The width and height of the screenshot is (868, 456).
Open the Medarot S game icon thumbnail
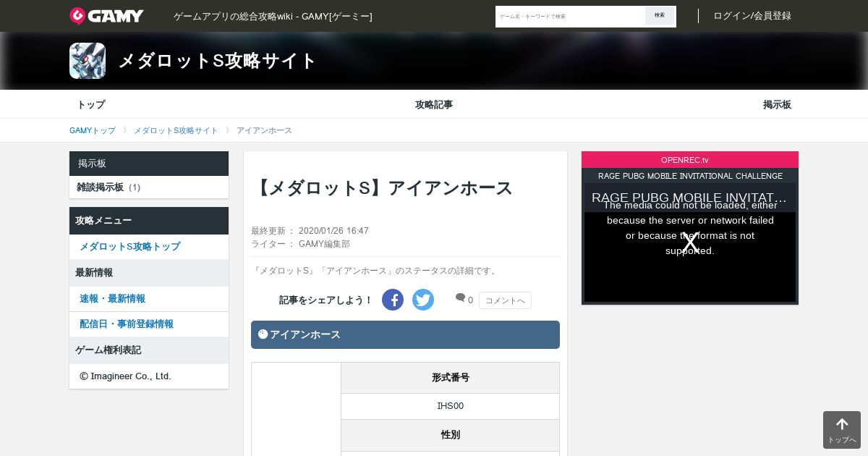pyautogui.click(x=88, y=61)
